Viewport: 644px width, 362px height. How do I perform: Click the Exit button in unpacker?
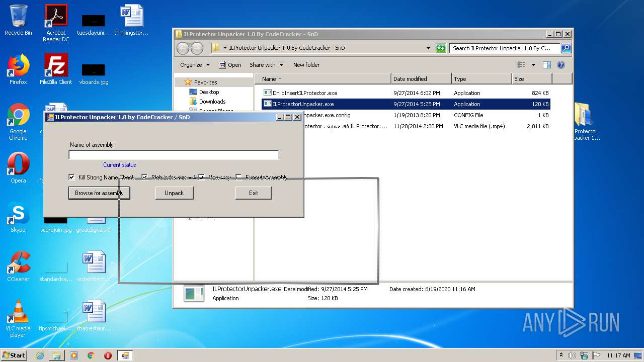click(x=254, y=193)
